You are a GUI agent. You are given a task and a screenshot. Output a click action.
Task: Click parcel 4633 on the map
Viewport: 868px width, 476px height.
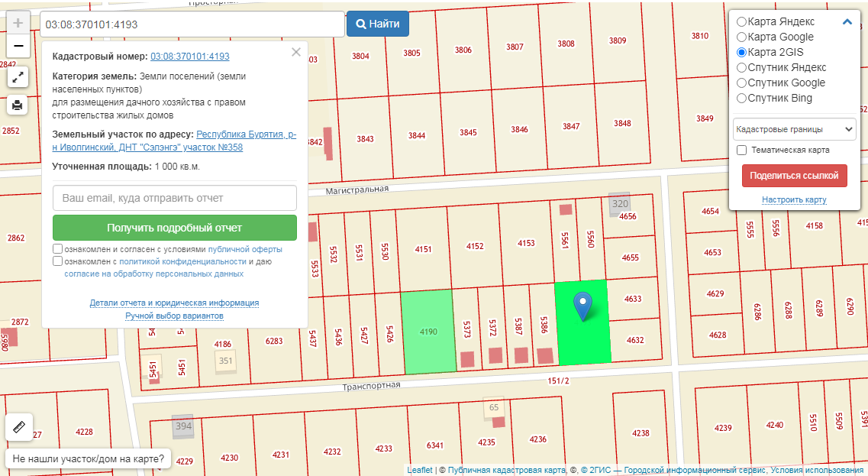click(x=633, y=299)
